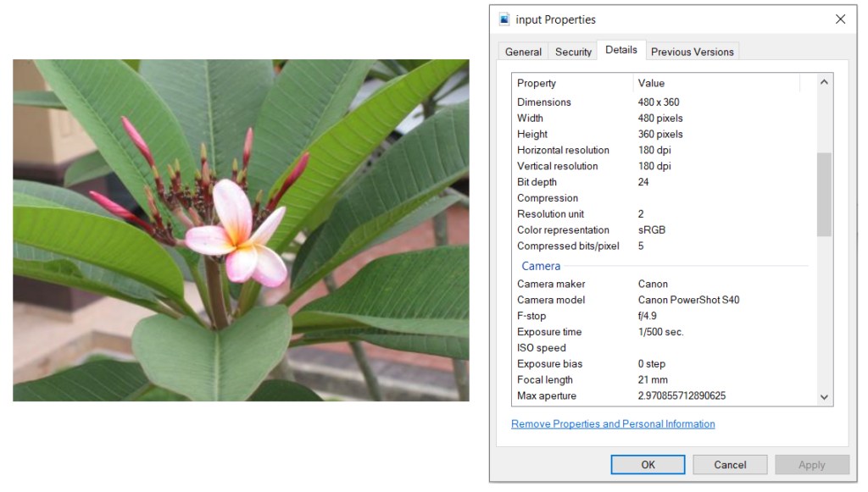Switch to the General tab
Viewport: 868px width, 492px height.
[x=523, y=52]
